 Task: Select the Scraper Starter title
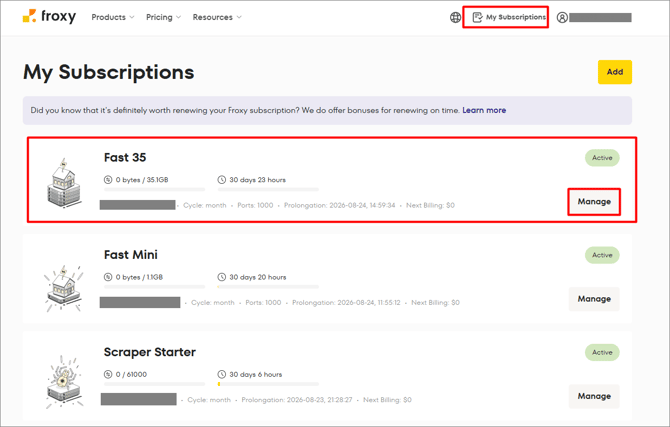150,352
